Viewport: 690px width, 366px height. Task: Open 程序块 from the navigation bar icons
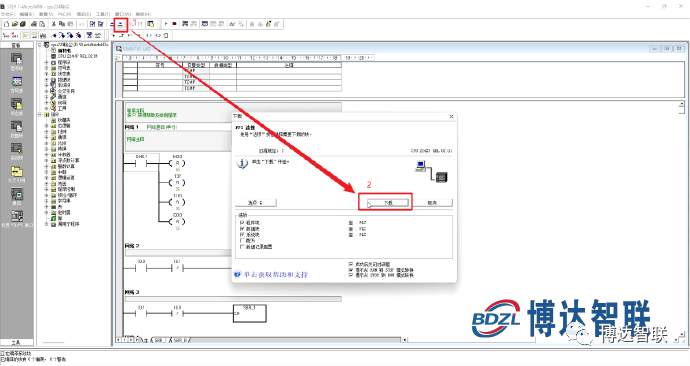click(x=17, y=61)
